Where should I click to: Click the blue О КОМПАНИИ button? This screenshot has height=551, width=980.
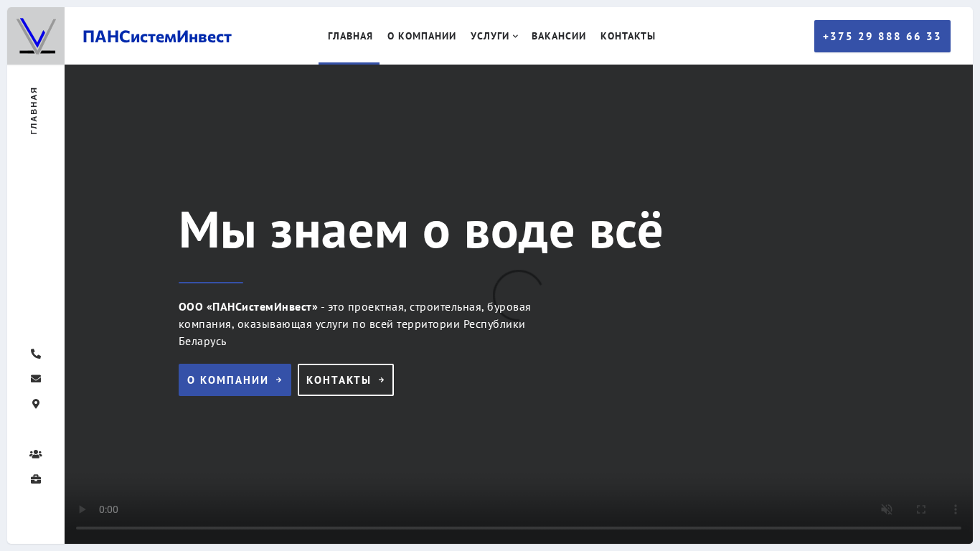235,380
